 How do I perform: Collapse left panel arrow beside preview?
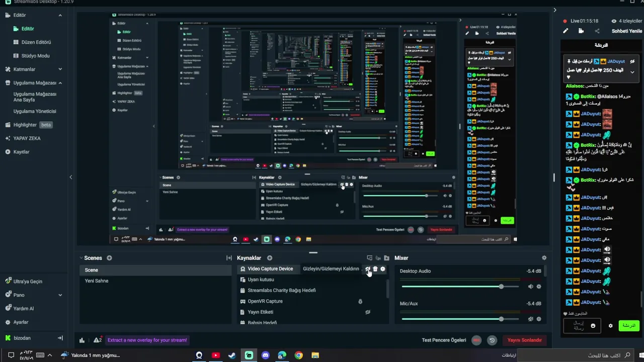click(x=70, y=177)
